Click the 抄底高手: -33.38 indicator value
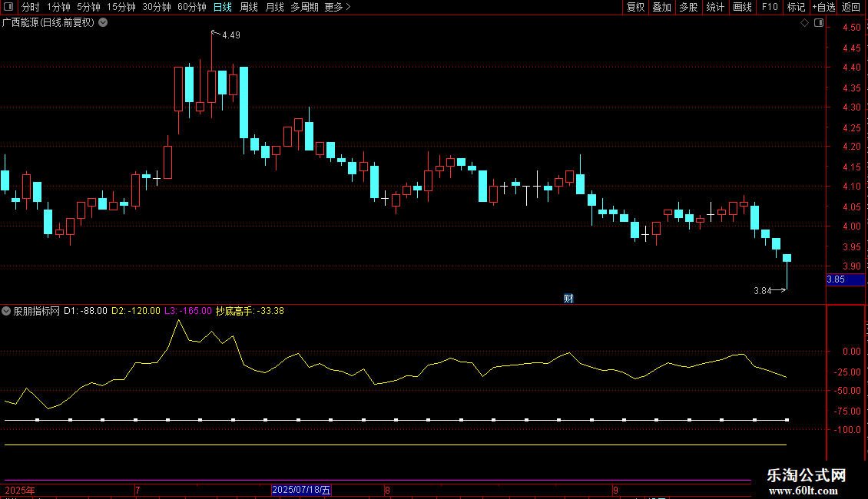Screen dimensions: 868x499 (x=250, y=311)
